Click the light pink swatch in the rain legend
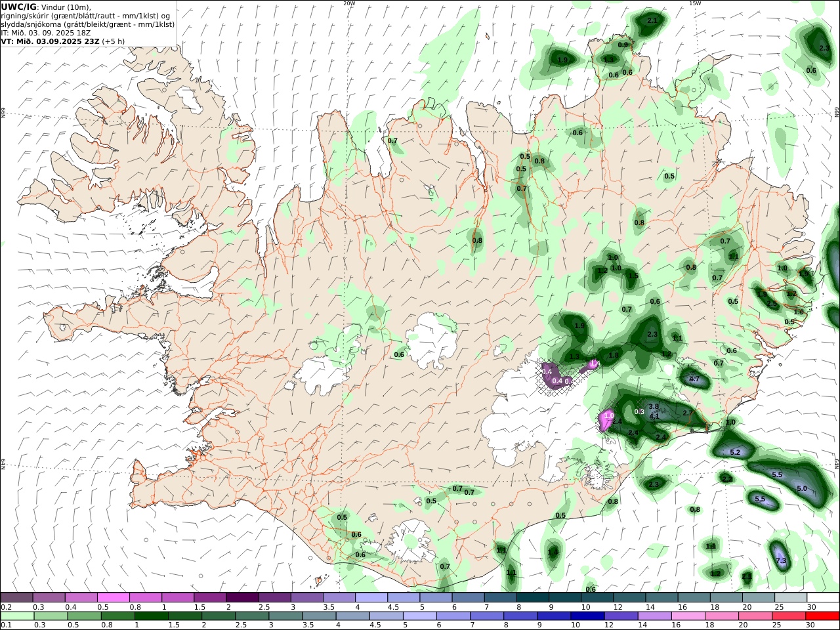The width and height of the screenshot is (840, 630). (688, 616)
